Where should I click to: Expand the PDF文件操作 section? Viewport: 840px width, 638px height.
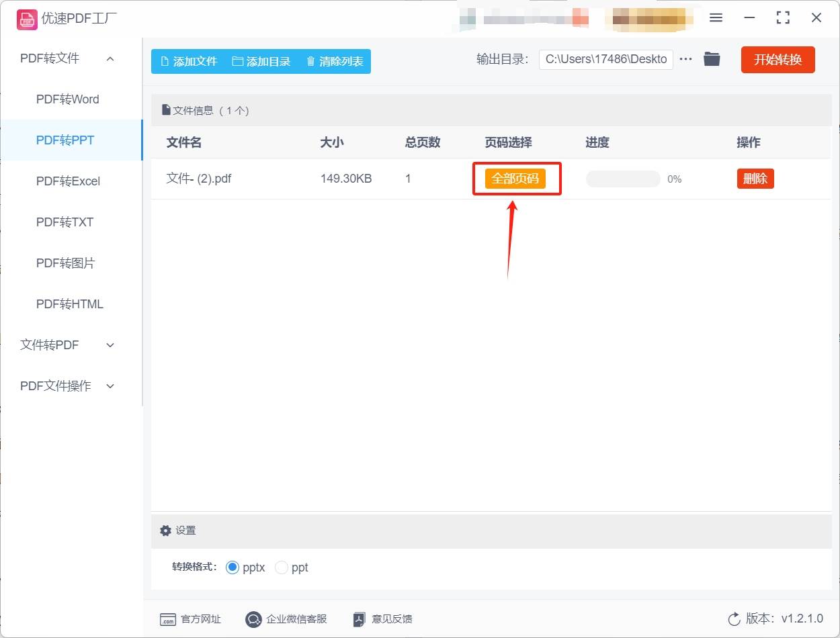[110, 386]
